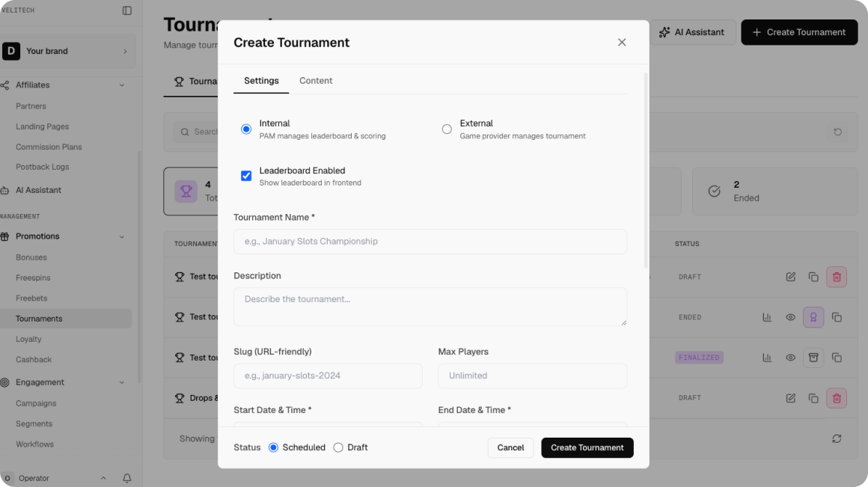Edit the Drops tournament draft row
This screenshot has width=868, height=487.
(x=790, y=398)
